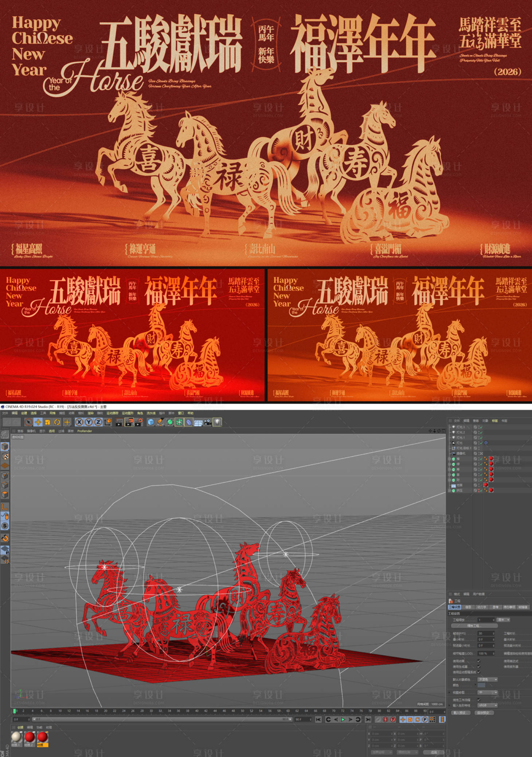Open 渲染 menu in main menu bar

pyautogui.click(x=90, y=413)
